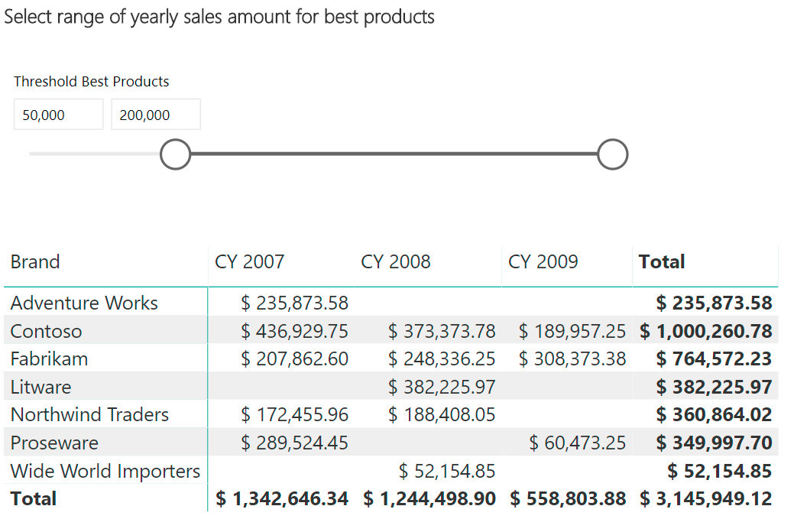Click the title about yearly sales range
This screenshot has width=794, height=532.
tap(219, 17)
